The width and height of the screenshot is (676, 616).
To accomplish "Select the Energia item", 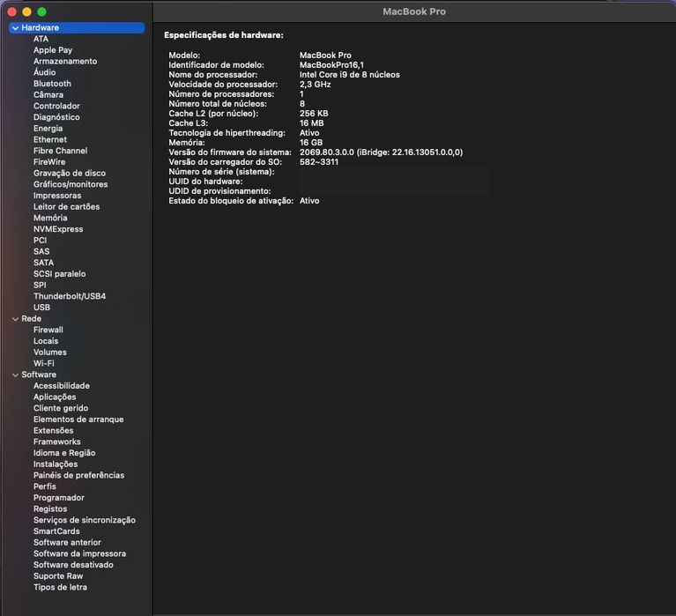I will 48,129.
